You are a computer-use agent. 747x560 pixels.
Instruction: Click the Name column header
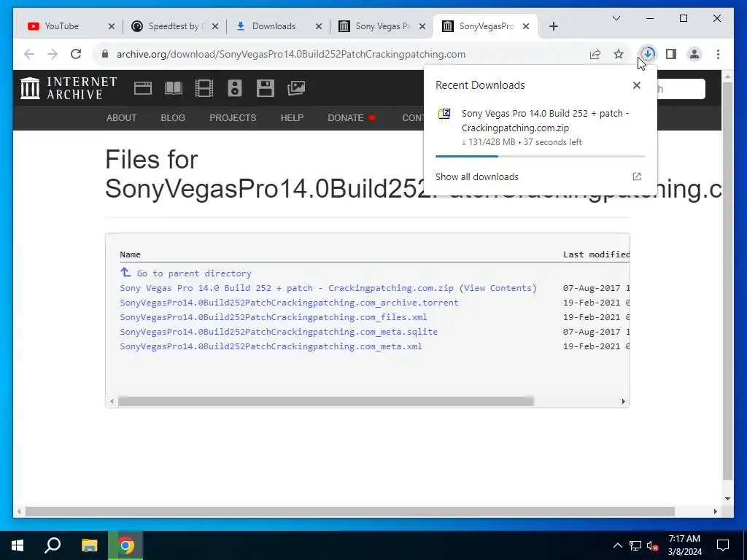click(x=130, y=254)
